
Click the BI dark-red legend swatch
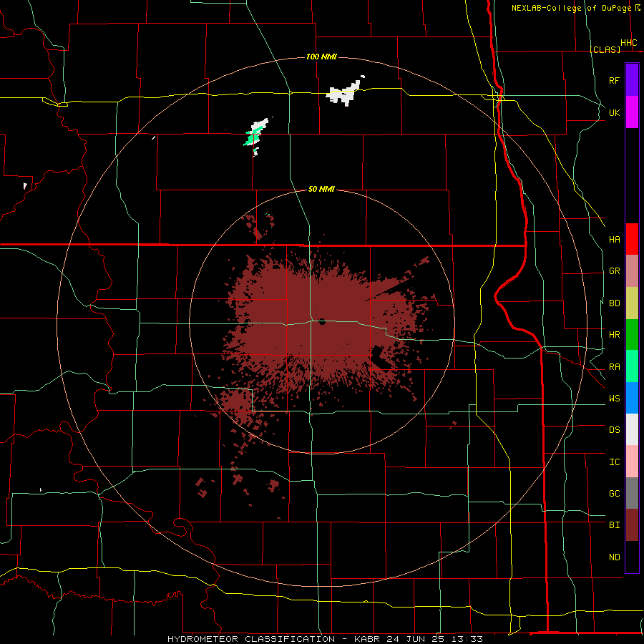click(x=632, y=525)
